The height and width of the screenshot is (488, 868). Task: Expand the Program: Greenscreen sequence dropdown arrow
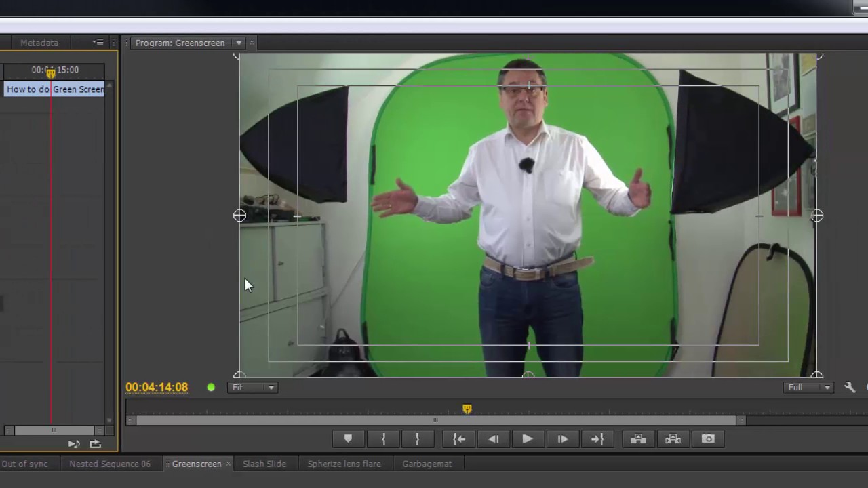point(239,43)
